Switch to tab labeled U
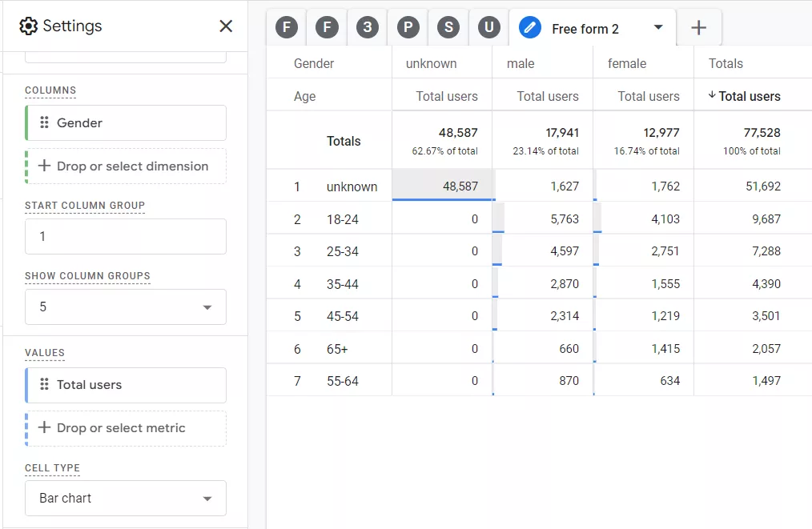812x529 pixels. click(x=488, y=27)
